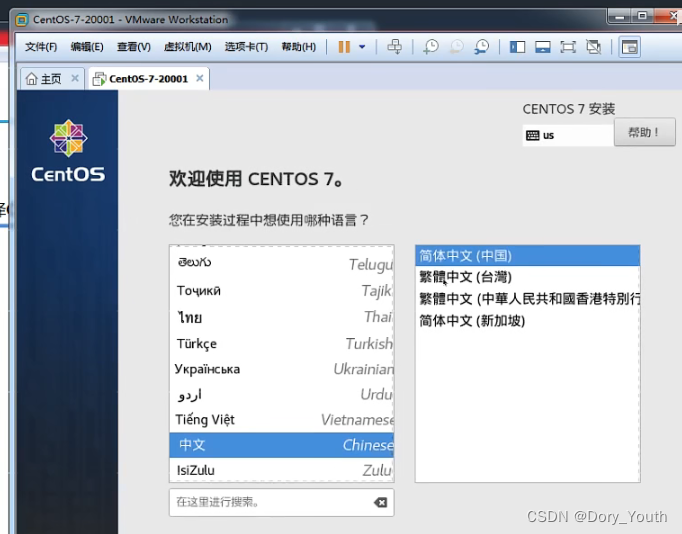The width and height of the screenshot is (682, 534).
Task: Open the 查看(V) menu
Action: (x=134, y=47)
